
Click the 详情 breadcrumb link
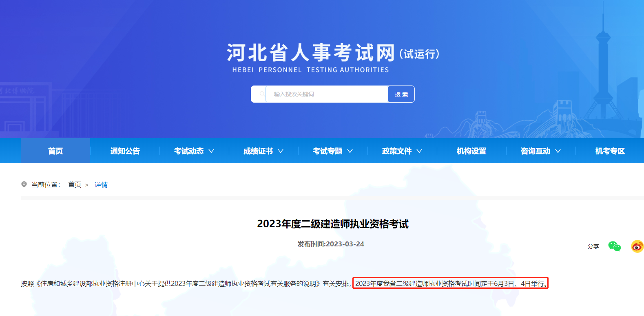click(101, 185)
